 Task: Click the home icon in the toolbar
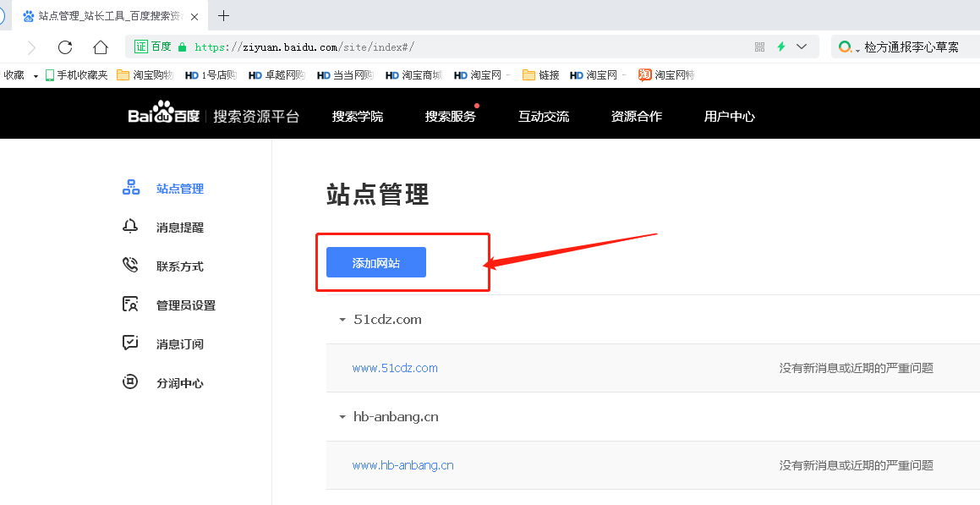pyautogui.click(x=100, y=47)
